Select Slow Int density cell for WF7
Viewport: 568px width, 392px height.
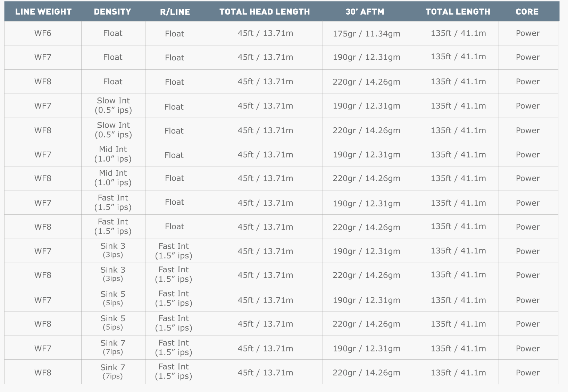[113, 105]
